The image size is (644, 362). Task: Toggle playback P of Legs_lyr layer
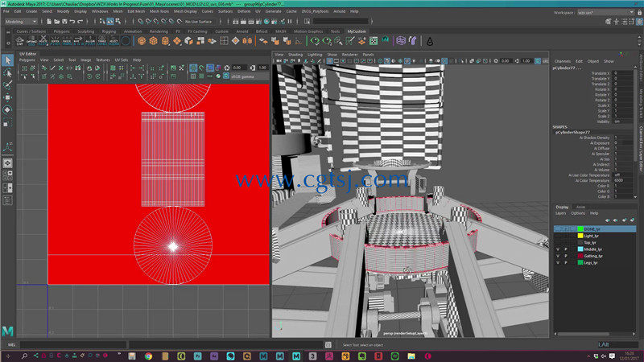(566, 262)
